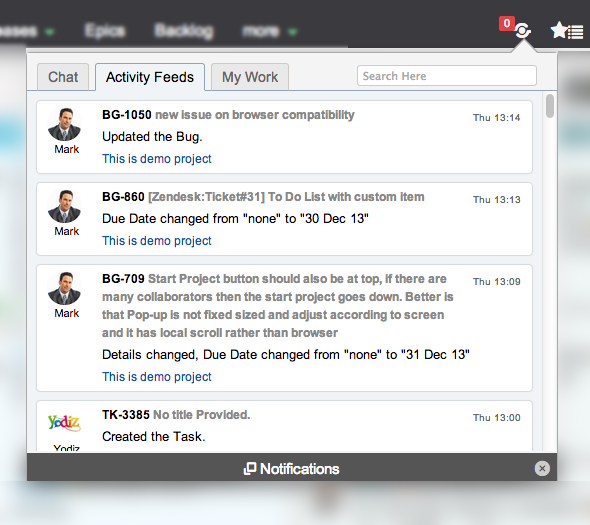Click the Notifications footer label
The height and width of the screenshot is (525, 590).
click(300, 469)
